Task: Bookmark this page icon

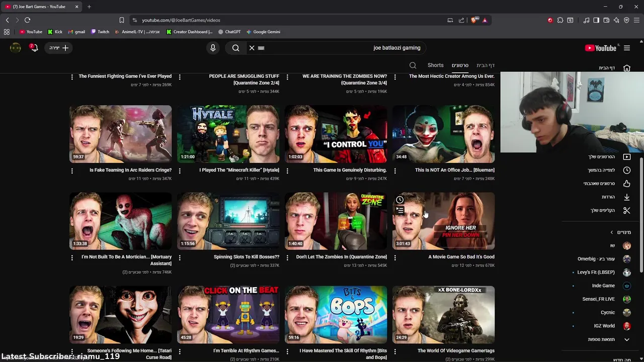Action: tap(122, 20)
